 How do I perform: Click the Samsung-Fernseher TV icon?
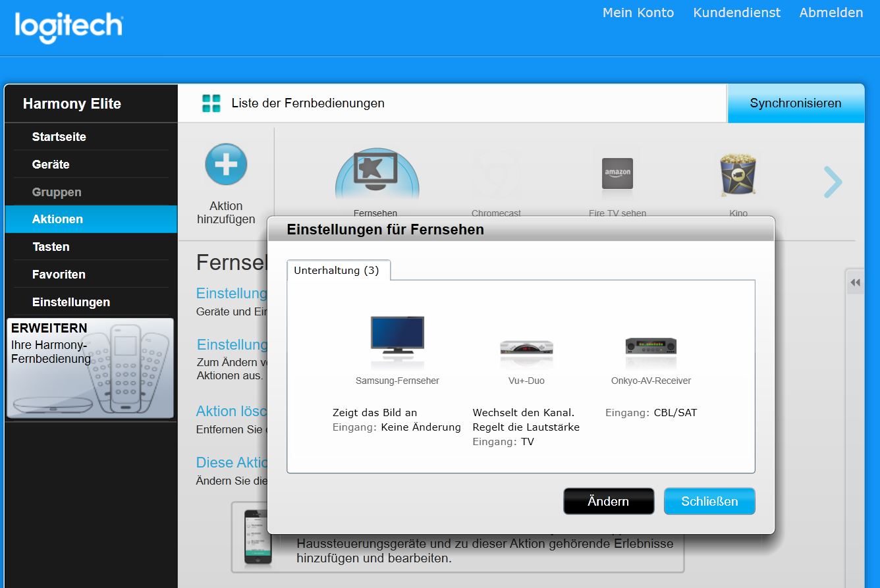[x=397, y=336]
